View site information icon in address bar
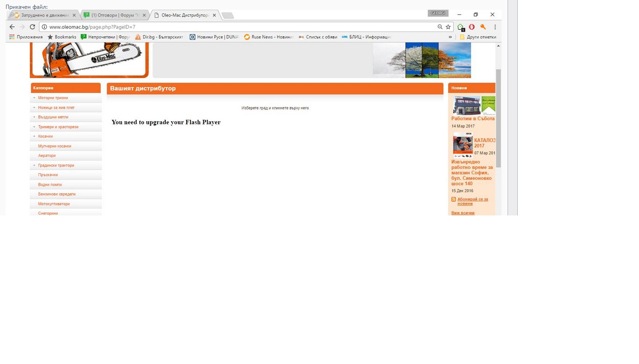 coord(44,27)
